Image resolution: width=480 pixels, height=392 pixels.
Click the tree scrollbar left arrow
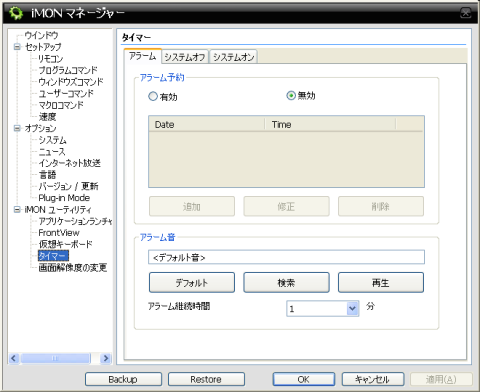coord(14,358)
